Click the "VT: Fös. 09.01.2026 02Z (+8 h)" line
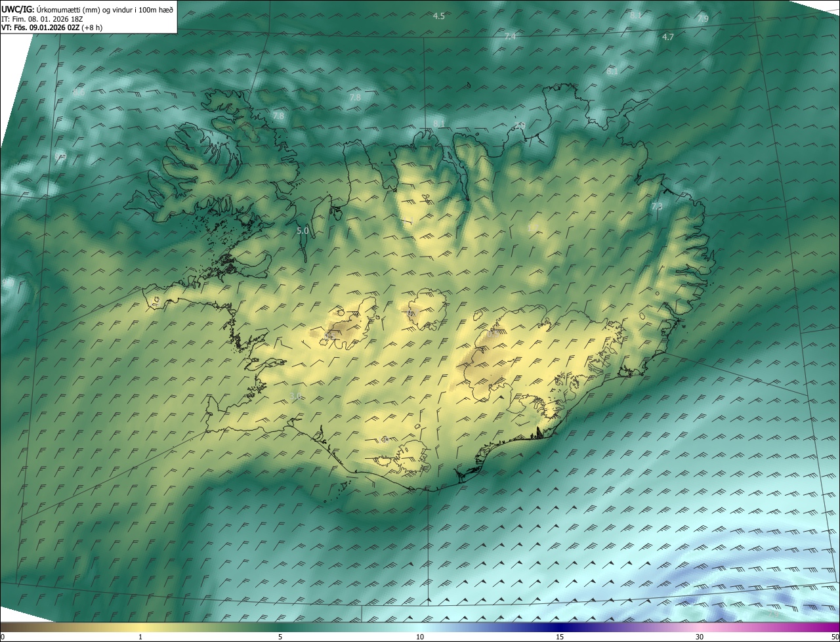The image size is (840, 642). coord(53,28)
